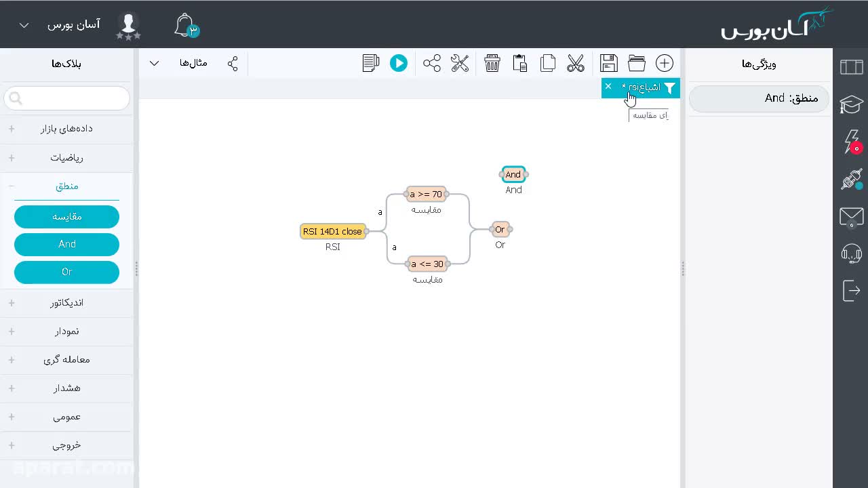This screenshot has width=868, height=488.
Task: Expand the داده‌های بازار block category
Action: tap(66, 129)
